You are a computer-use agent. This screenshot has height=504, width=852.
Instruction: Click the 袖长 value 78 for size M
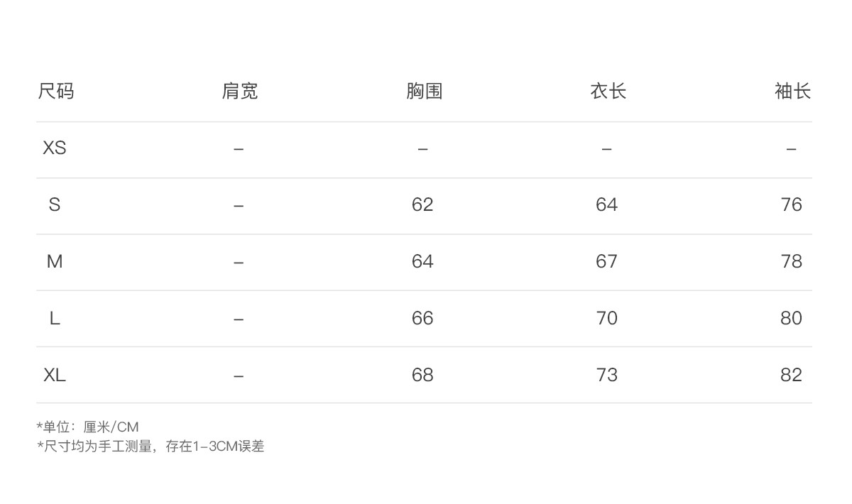791,262
